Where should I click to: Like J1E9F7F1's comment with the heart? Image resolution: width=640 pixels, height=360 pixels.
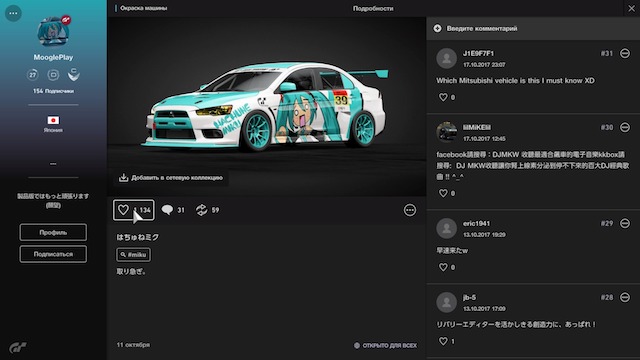click(x=443, y=97)
